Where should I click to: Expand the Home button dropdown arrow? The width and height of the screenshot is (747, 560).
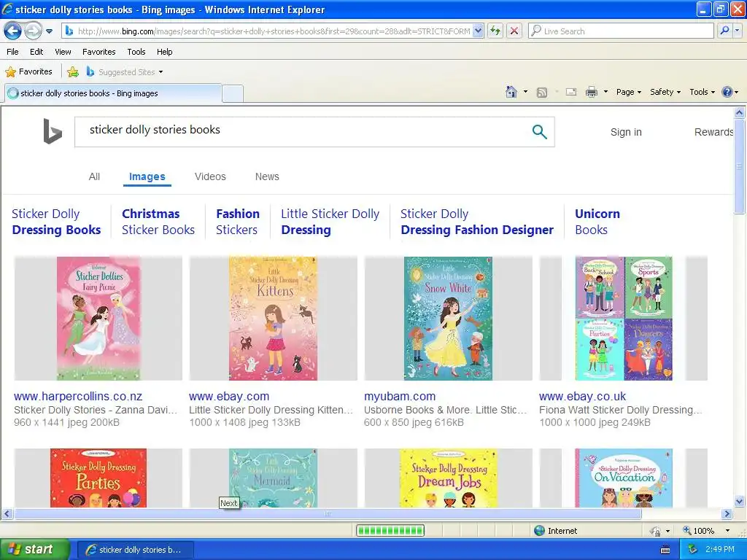pos(525,92)
